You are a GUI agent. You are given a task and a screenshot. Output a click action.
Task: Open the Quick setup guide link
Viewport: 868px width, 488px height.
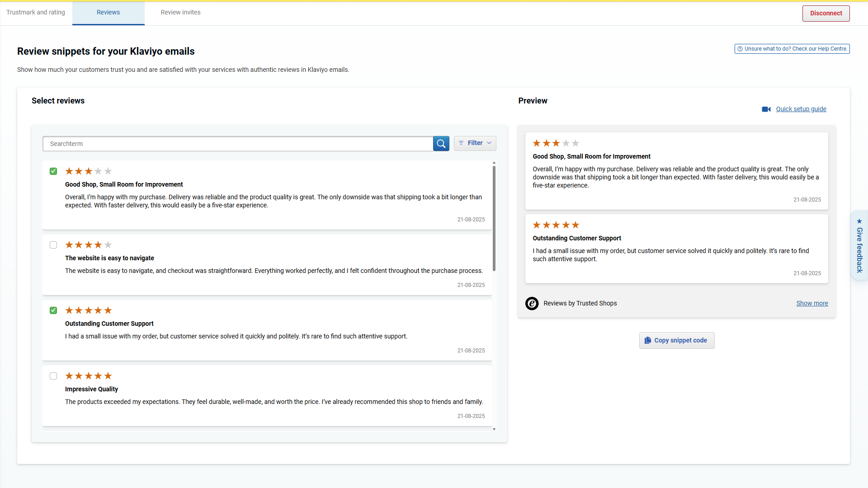(x=801, y=109)
